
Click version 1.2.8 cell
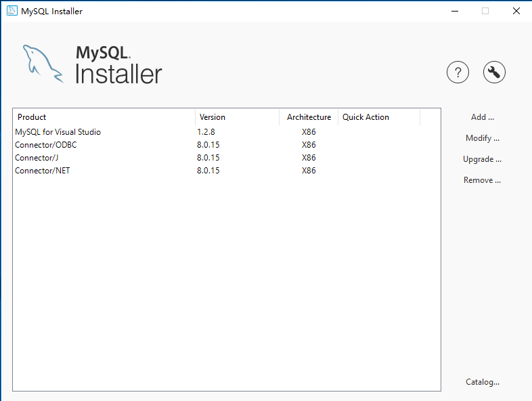click(x=206, y=131)
